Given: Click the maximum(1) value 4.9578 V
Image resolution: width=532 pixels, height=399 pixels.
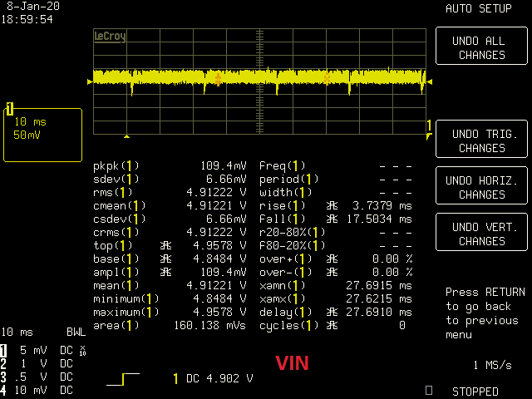Looking at the screenshot, I should click(219, 312).
